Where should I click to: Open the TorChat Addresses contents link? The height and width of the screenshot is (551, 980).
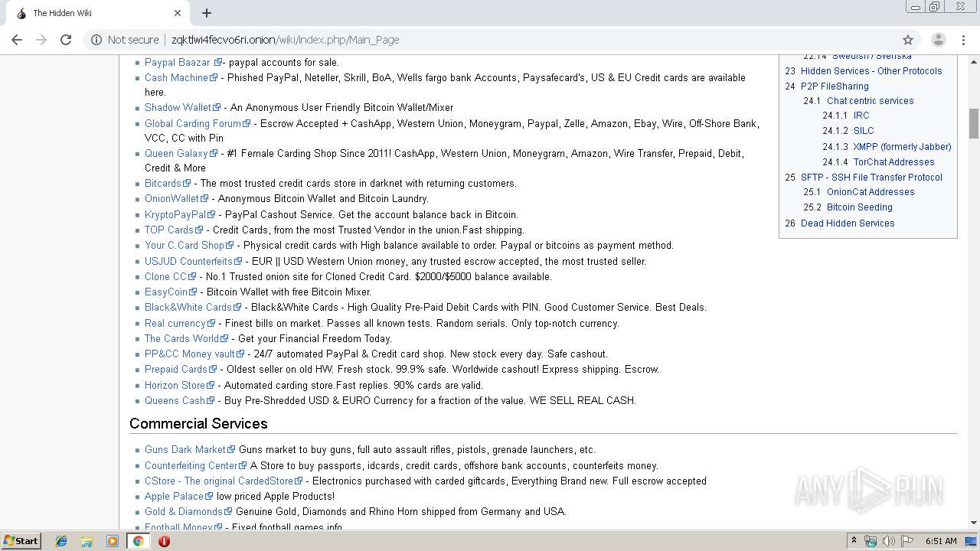click(893, 162)
